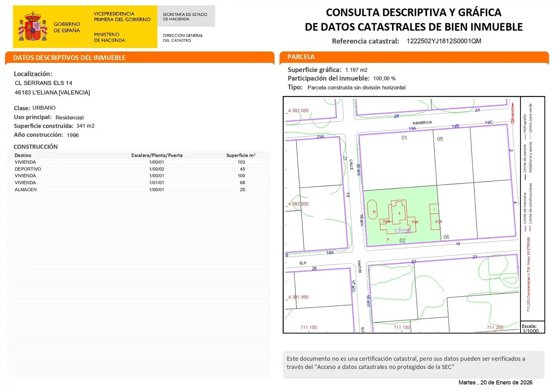Click the 'Límite de construcciones' legend entry
This screenshot has height=392, width=555.
(x=530, y=207)
